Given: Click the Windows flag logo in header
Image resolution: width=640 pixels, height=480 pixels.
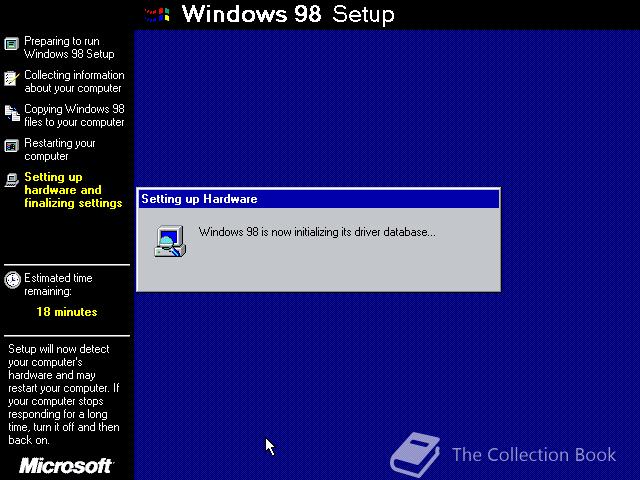Looking at the screenshot, I should pos(157,15).
